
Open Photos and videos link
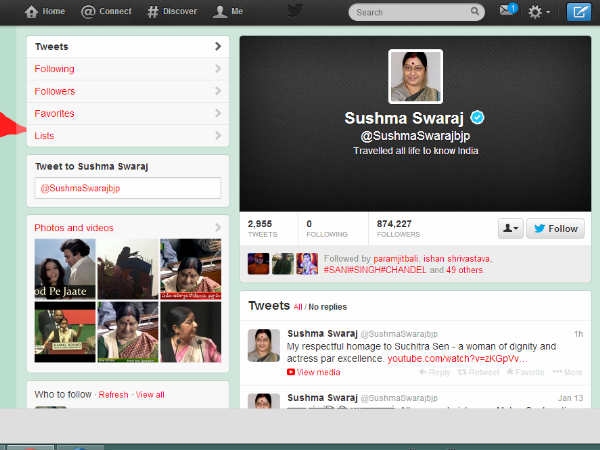74,228
